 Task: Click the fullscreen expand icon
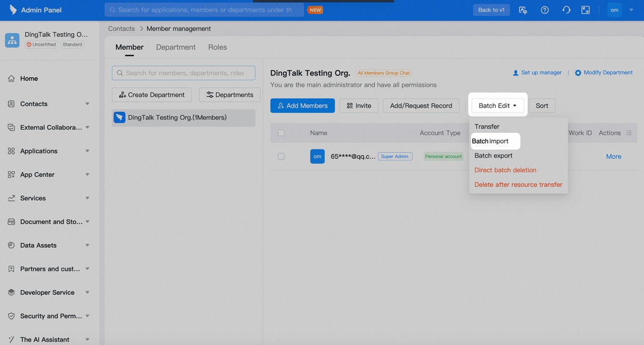point(586,10)
